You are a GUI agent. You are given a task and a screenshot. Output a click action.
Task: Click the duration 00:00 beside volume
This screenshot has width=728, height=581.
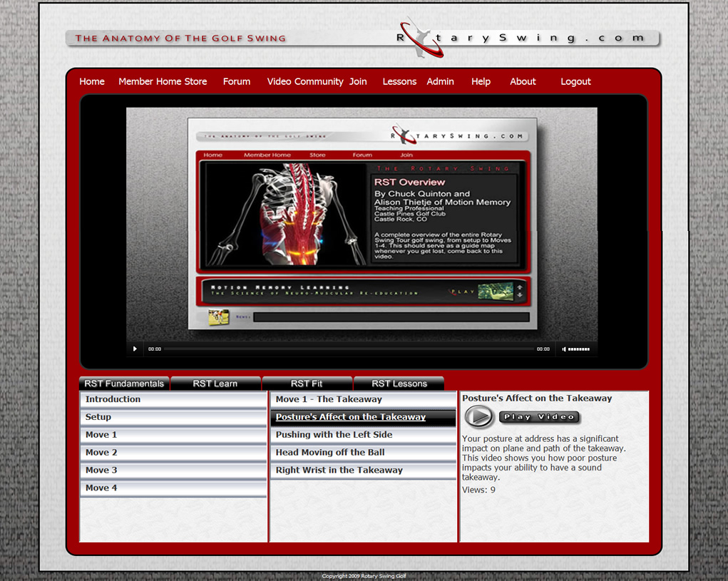(543, 349)
